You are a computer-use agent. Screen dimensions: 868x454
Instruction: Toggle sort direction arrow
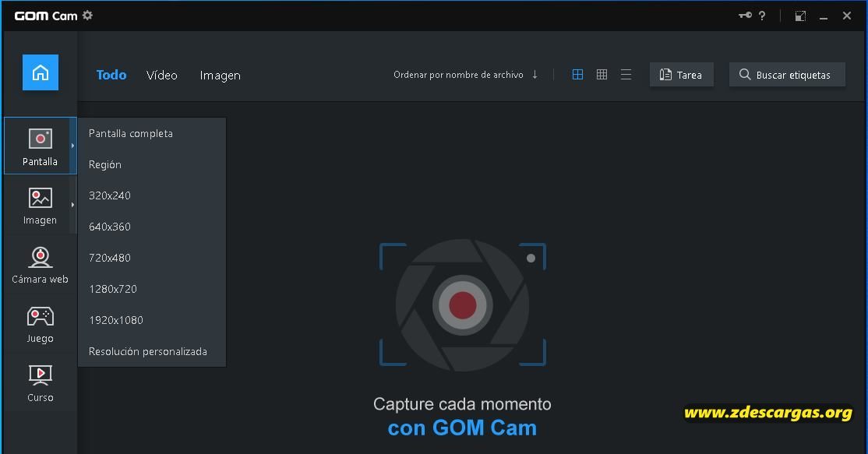535,75
